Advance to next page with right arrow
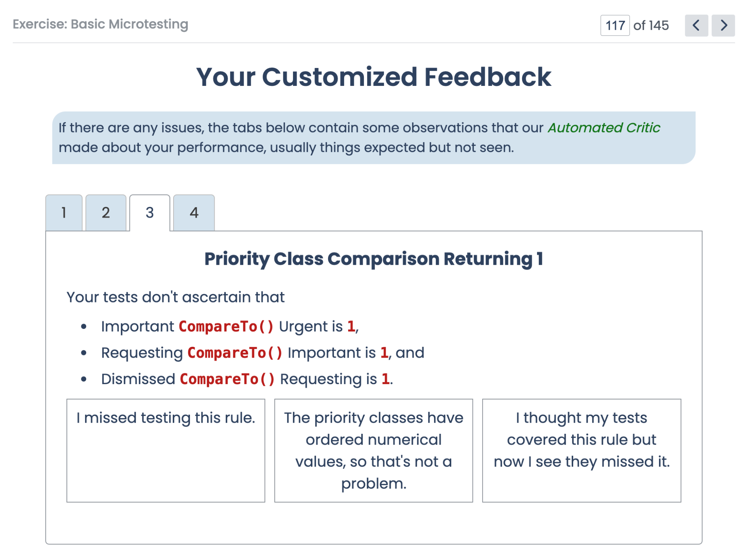The image size is (746, 560). click(723, 25)
